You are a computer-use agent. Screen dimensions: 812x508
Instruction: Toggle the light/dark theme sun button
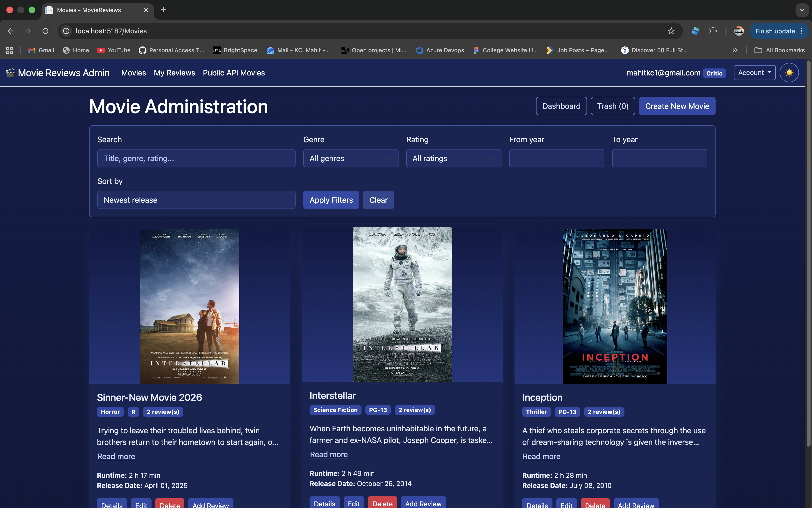(x=789, y=73)
